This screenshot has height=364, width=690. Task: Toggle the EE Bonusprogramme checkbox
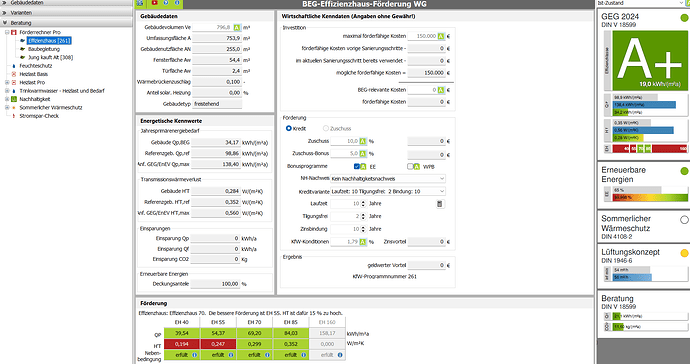pyautogui.click(x=356, y=166)
